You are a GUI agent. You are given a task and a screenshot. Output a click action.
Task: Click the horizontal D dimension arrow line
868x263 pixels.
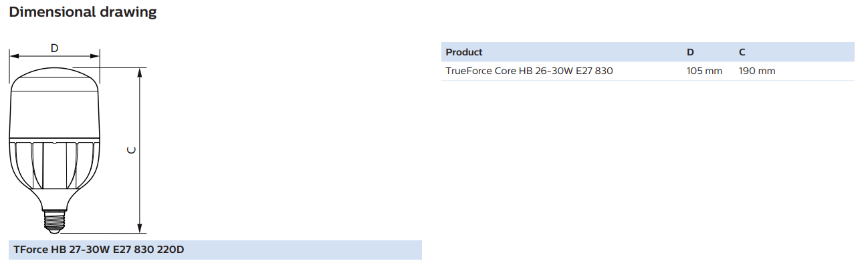(x=55, y=57)
